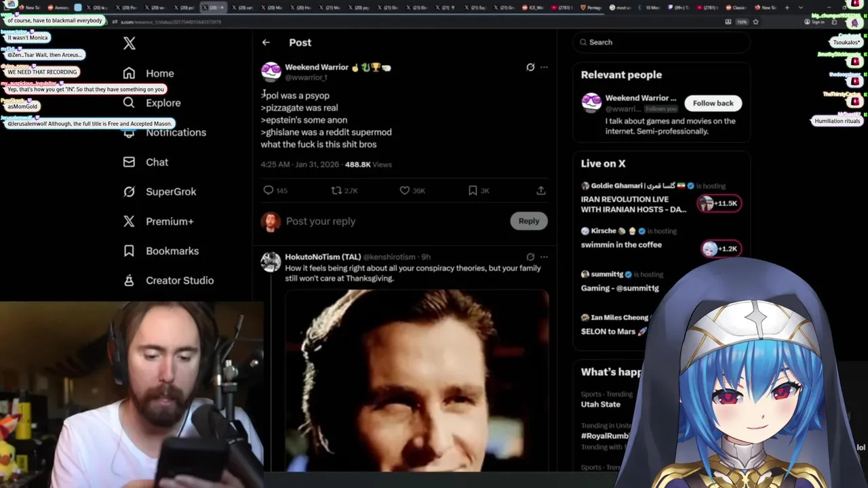Open Gaming - @summit1g live stream
Screen dimensions: 868x488
pos(620,288)
